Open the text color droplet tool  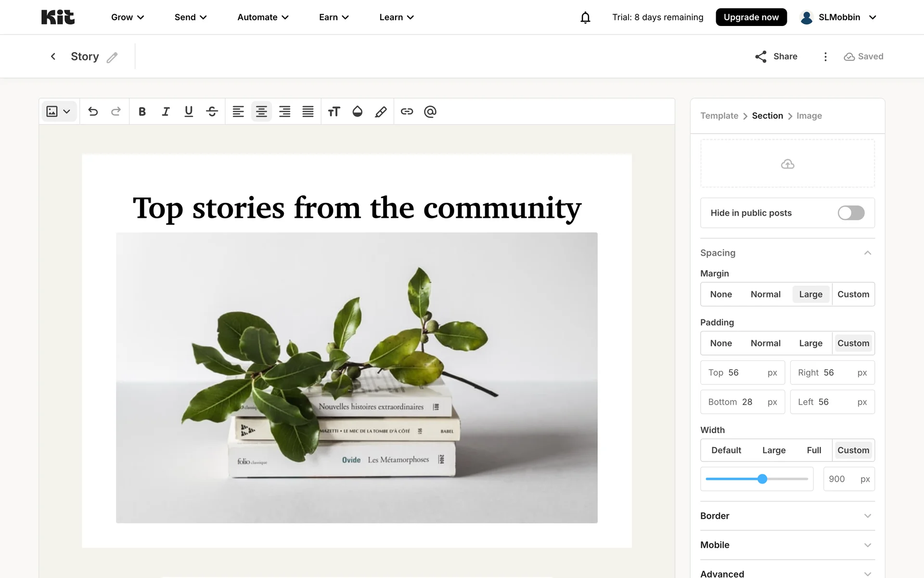[x=357, y=112]
